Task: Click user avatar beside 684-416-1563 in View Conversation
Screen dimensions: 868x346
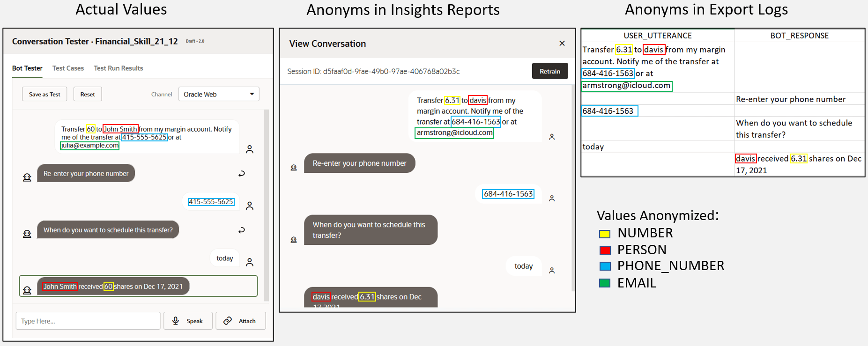Action: 552,198
